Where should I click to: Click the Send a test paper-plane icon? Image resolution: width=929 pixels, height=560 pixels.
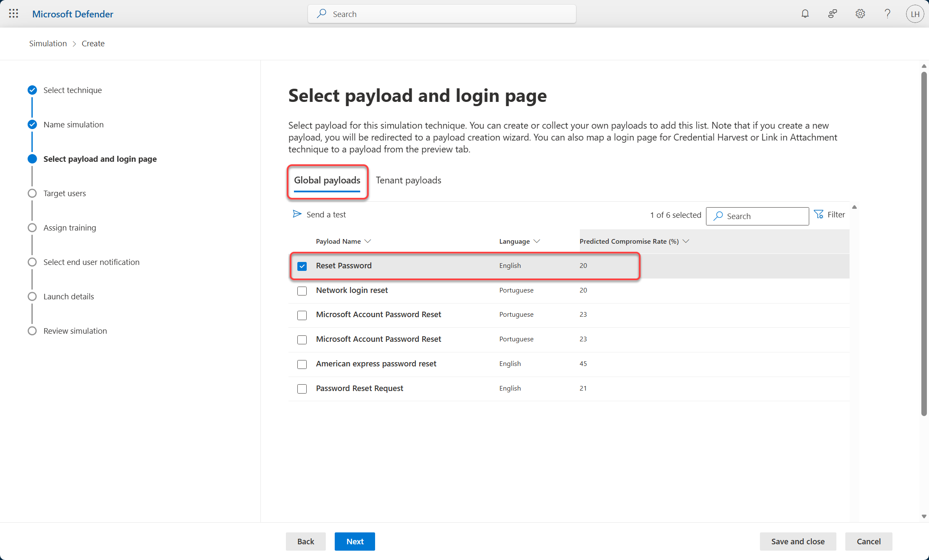pos(297,214)
